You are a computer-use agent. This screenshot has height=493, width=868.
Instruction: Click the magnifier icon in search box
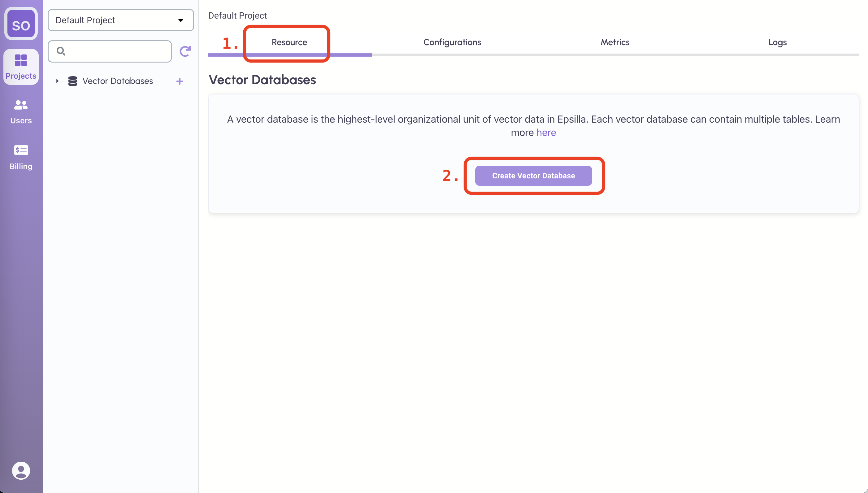click(61, 51)
